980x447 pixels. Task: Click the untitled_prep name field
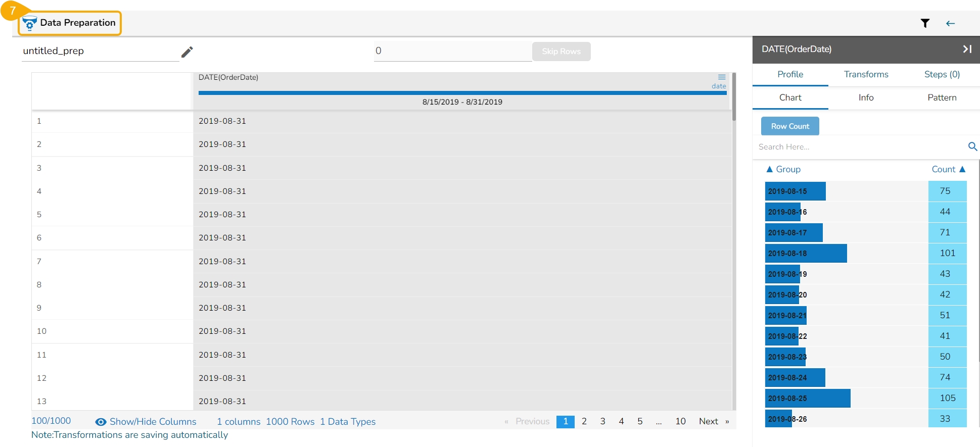coord(101,51)
